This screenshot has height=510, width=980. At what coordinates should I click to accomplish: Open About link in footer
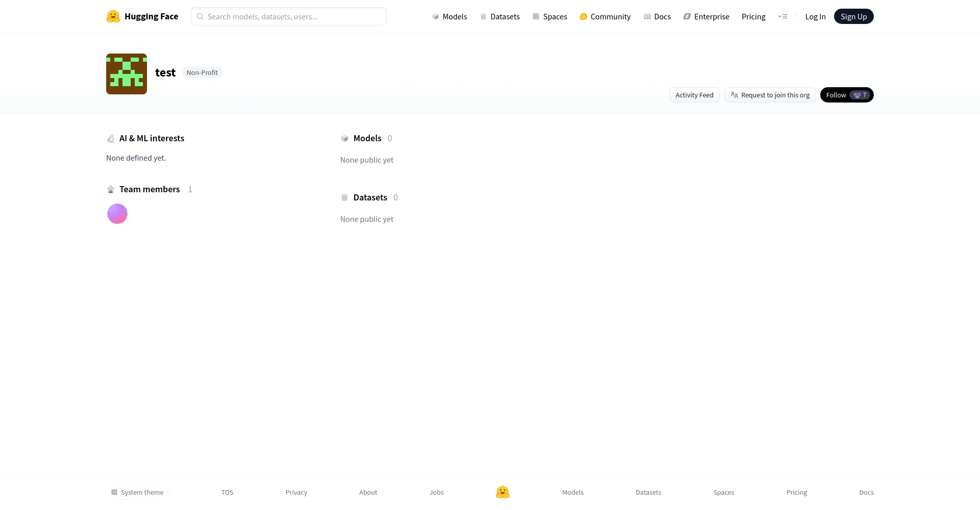[x=368, y=492]
